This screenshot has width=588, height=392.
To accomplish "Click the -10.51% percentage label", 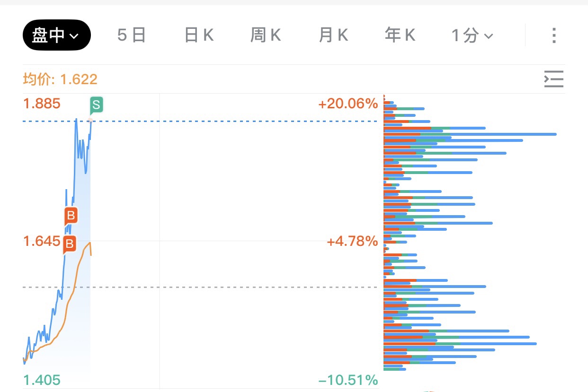I will pyautogui.click(x=348, y=380).
